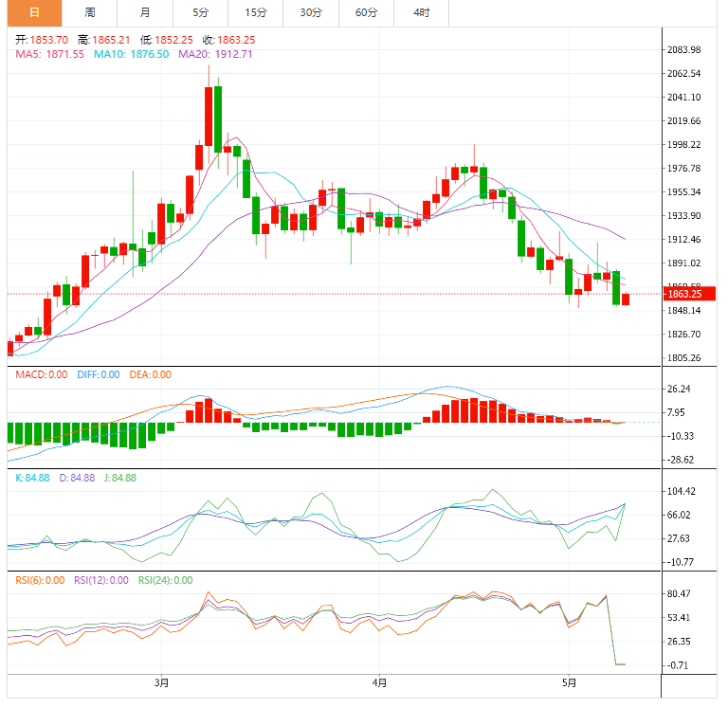
Task: Click the low price 低: 1852.25
Action: pos(166,40)
